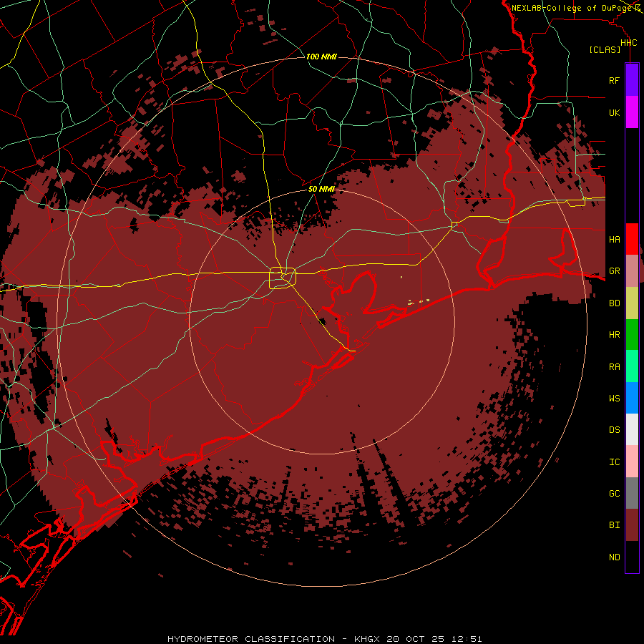Click the 12:51 time in caption
This screenshot has height=644, width=644.
[467, 639]
